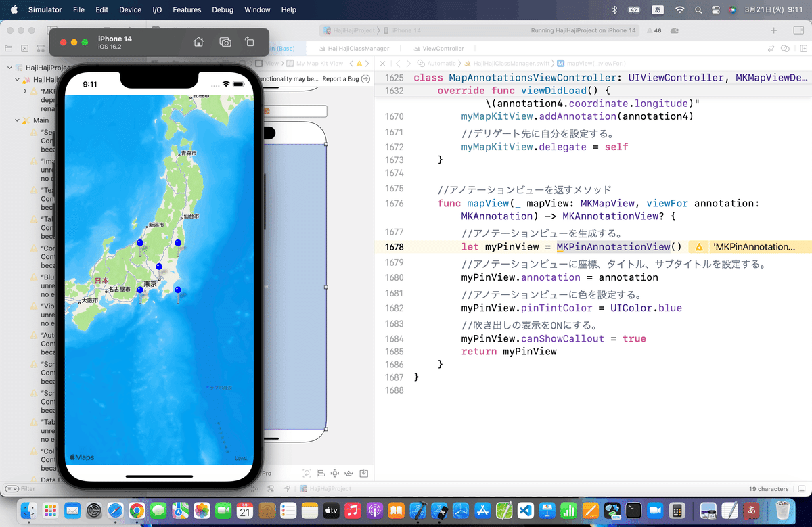The width and height of the screenshot is (812, 527).
Task: Click the warning badge on line 1678
Action: [700, 247]
